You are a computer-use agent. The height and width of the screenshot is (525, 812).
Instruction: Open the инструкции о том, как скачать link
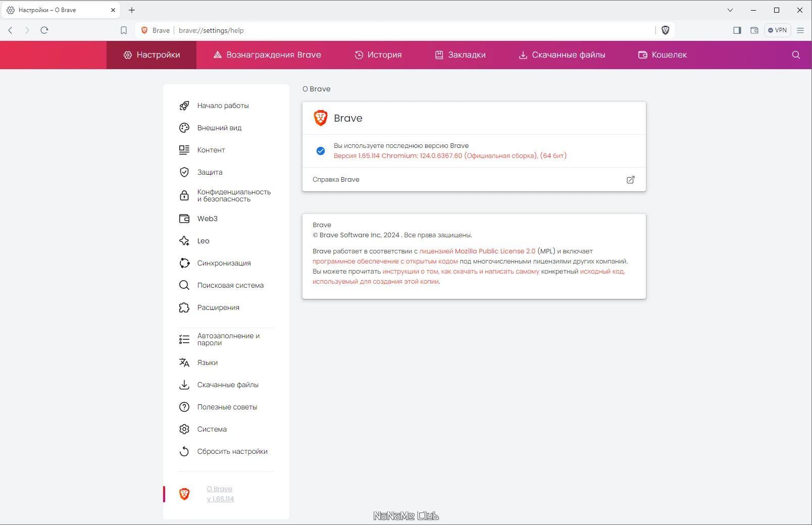click(x=461, y=271)
